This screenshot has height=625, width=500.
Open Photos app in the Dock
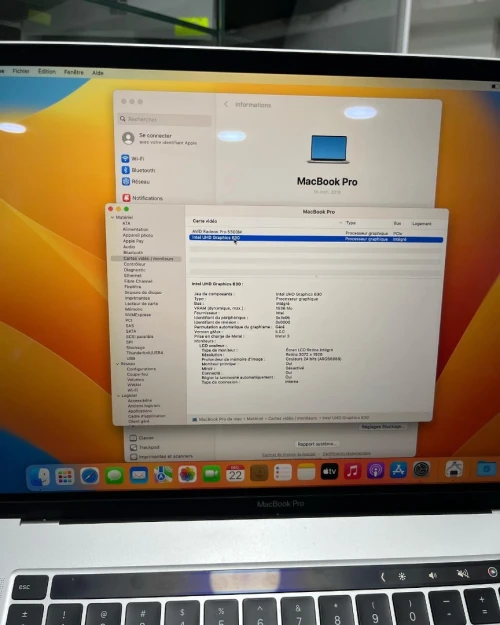pyautogui.click(x=187, y=474)
